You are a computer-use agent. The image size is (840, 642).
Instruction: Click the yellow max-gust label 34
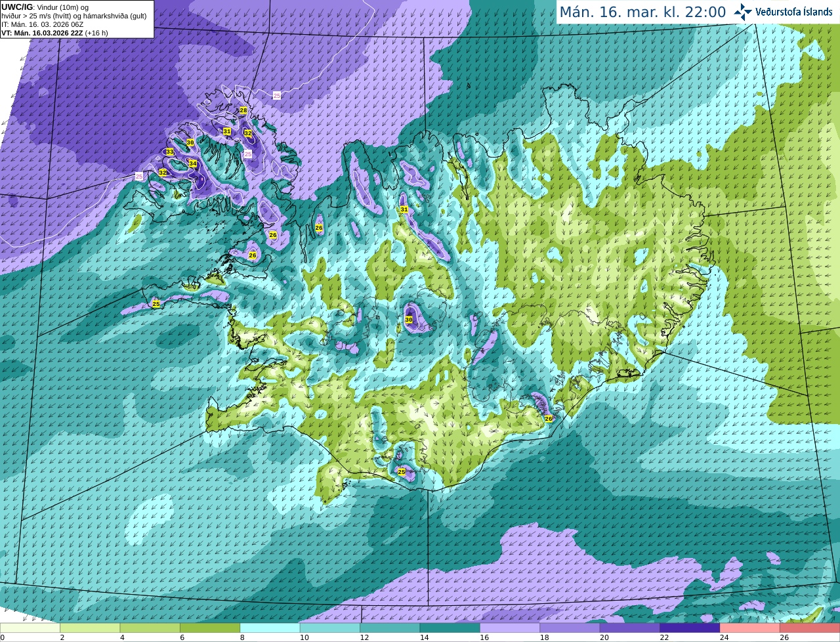[x=193, y=163]
